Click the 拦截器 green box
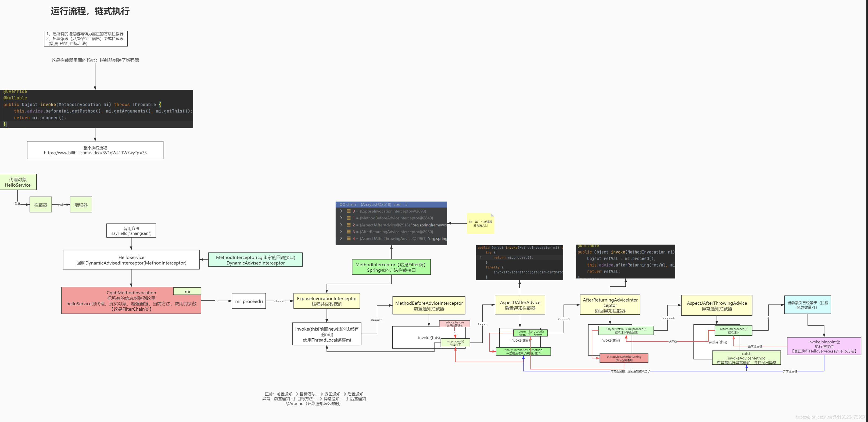The width and height of the screenshot is (868, 422). [x=41, y=205]
